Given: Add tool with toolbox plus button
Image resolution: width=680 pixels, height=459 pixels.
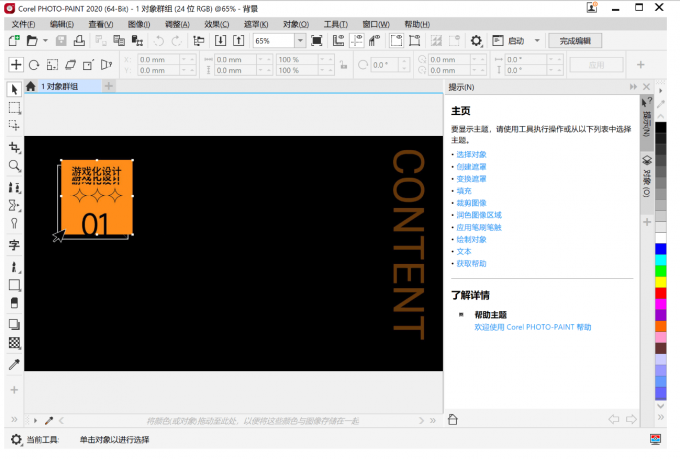Looking at the screenshot, I should click(14, 390).
